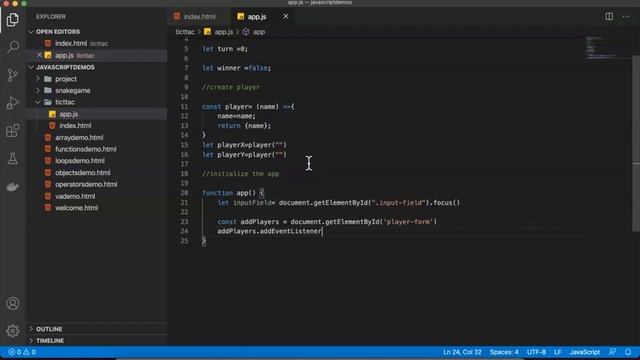Close the app.js tab

(x=285, y=16)
